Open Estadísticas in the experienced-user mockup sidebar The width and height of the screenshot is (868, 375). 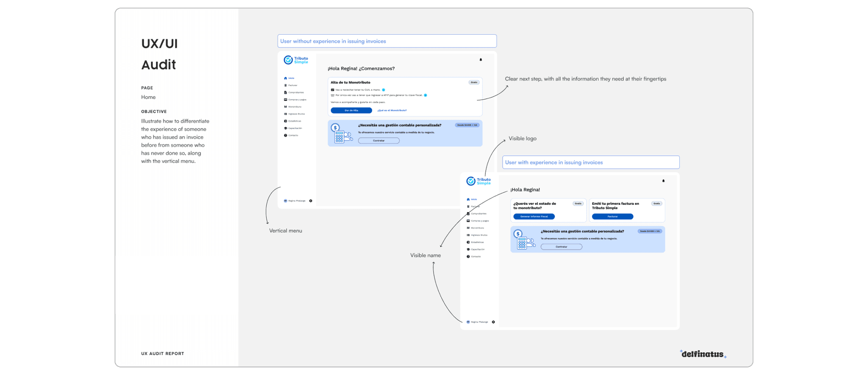[x=475, y=242]
